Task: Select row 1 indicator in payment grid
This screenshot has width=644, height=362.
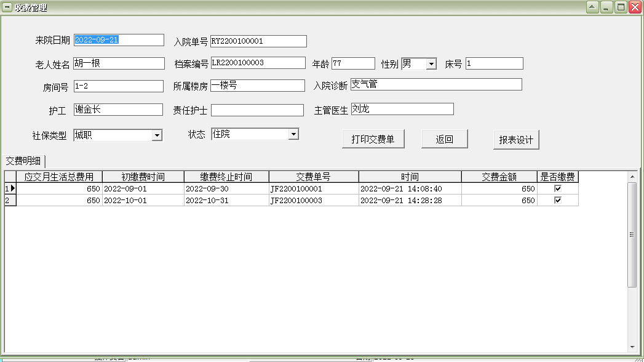Action: (10, 188)
